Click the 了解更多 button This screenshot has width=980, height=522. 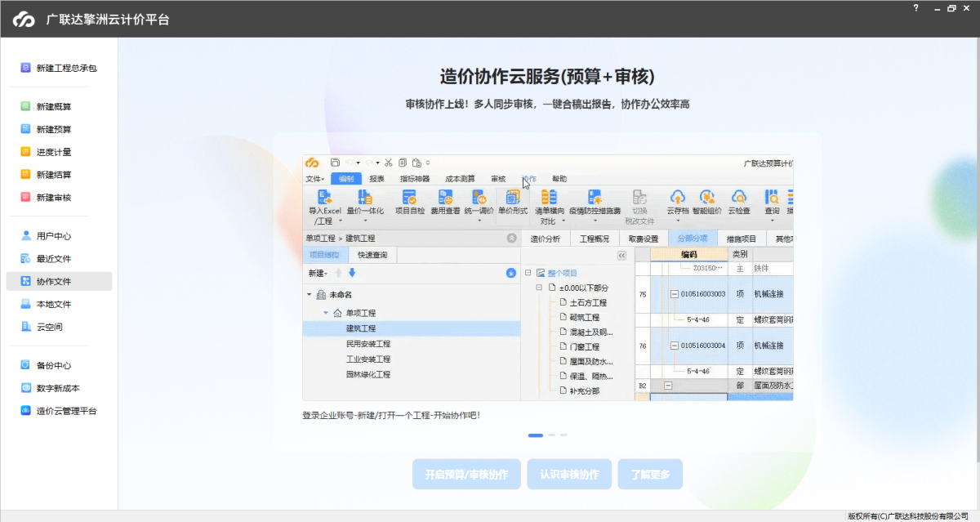coord(650,475)
